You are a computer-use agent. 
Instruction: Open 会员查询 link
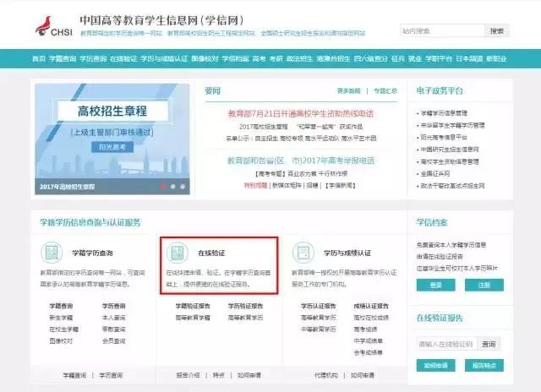(113, 341)
